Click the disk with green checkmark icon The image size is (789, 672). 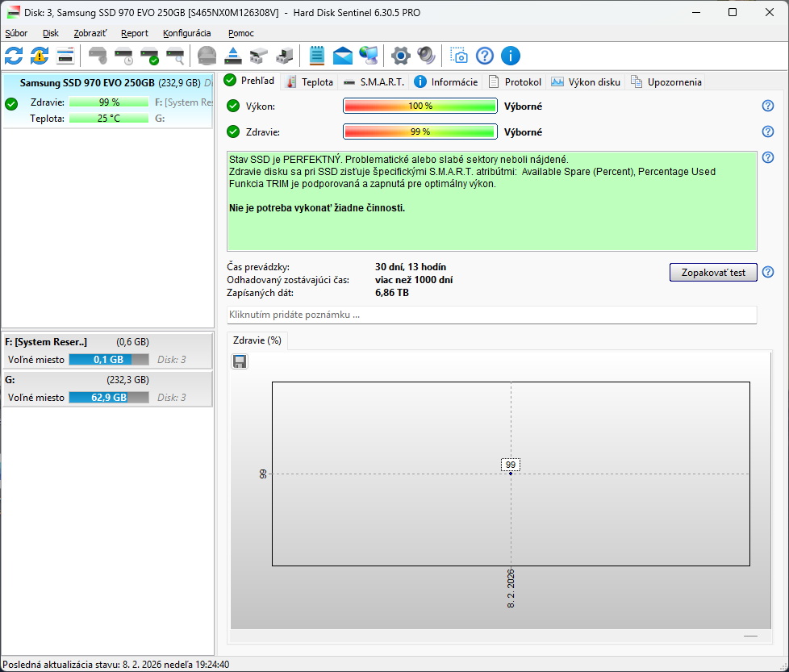[x=149, y=56]
